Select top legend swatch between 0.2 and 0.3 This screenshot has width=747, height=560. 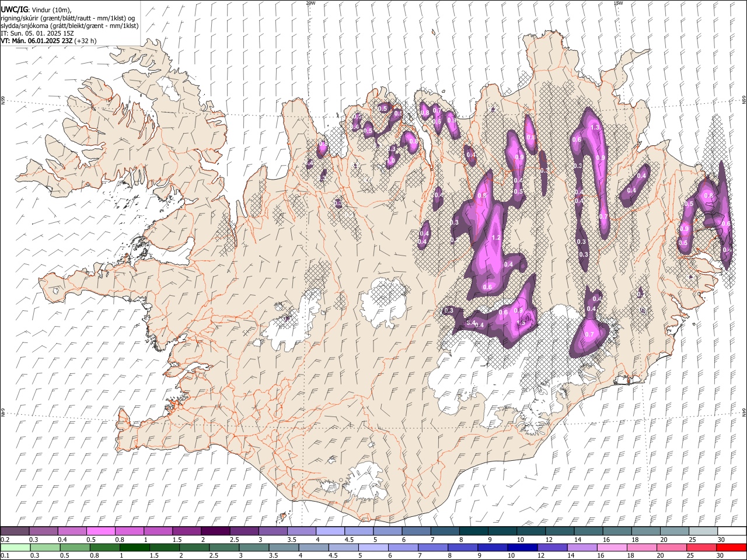[x=15, y=531]
